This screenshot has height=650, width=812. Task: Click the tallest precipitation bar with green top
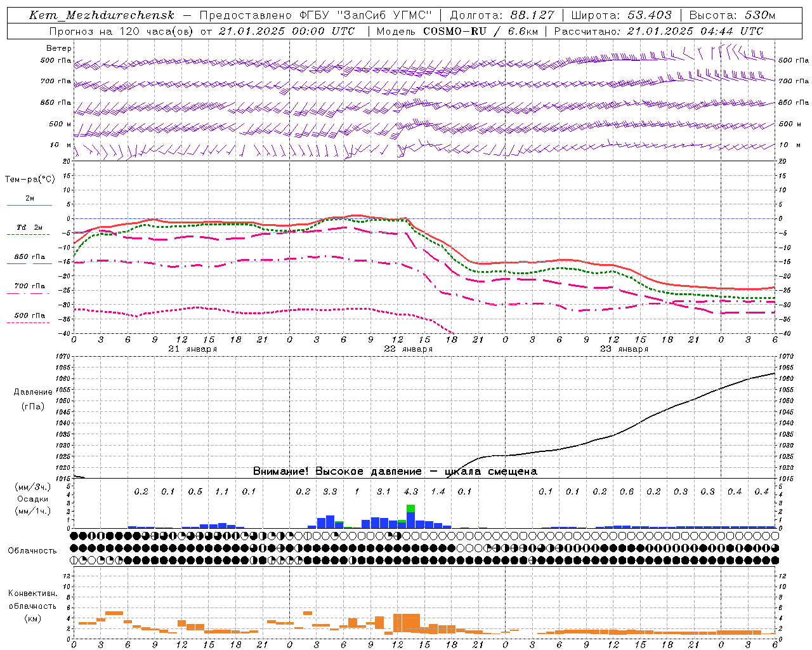coord(411,516)
